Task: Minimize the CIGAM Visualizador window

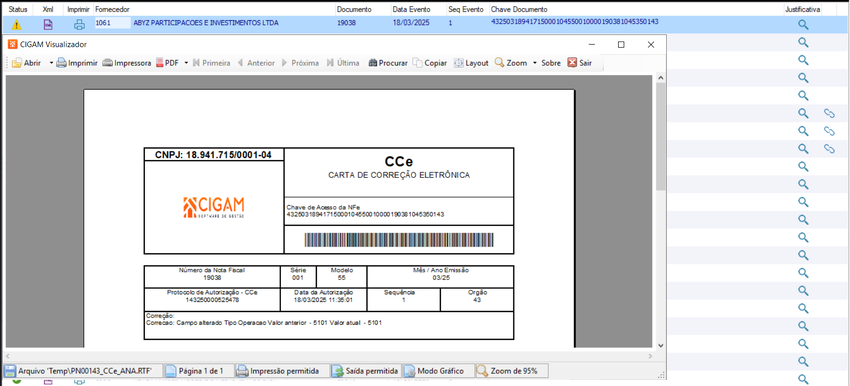Action: (593, 45)
